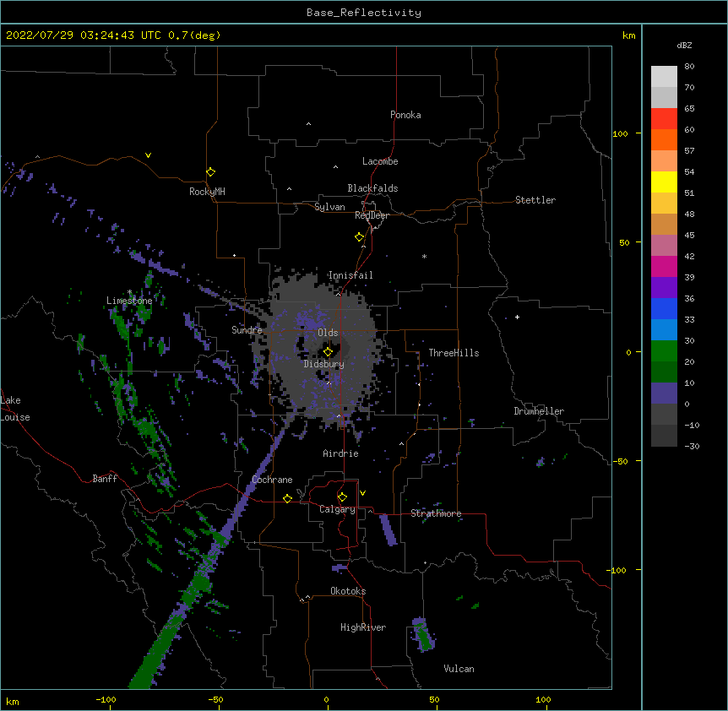Click the RedDeer city label
The image size is (728, 711).
tap(372, 215)
